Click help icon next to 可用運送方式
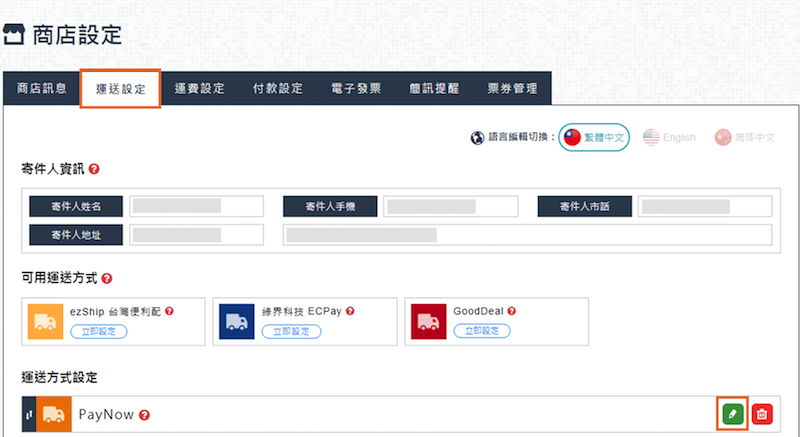Screen dimensions: 800x437 pyautogui.click(x=107, y=278)
